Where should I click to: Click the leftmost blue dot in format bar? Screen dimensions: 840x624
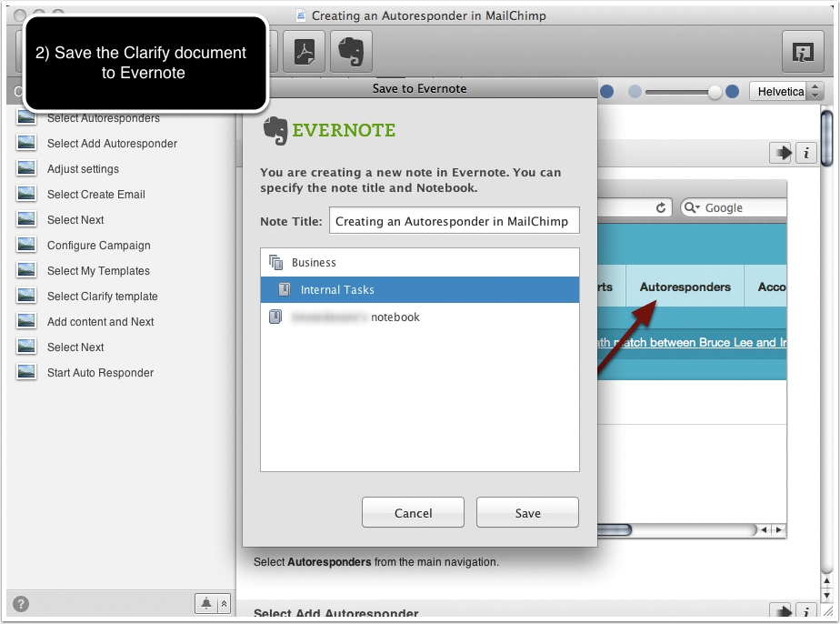click(606, 92)
